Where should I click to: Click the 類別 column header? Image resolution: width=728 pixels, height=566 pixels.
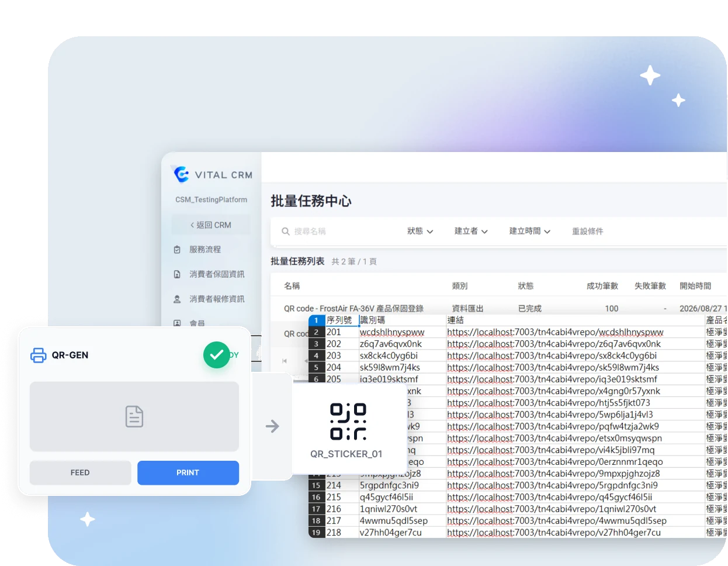point(460,286)
